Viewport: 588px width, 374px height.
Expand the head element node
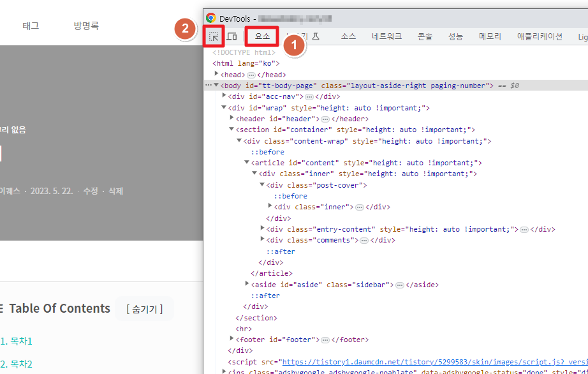pos(216,73)
